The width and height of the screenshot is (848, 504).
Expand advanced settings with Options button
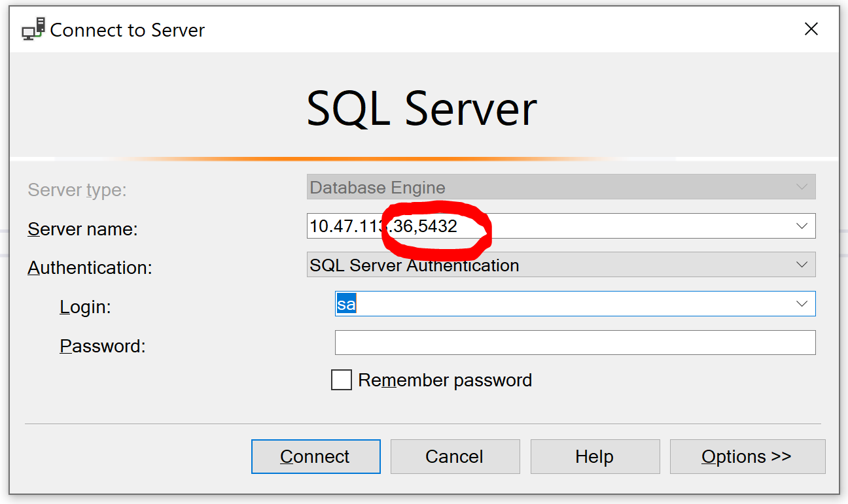pos(747,456)
